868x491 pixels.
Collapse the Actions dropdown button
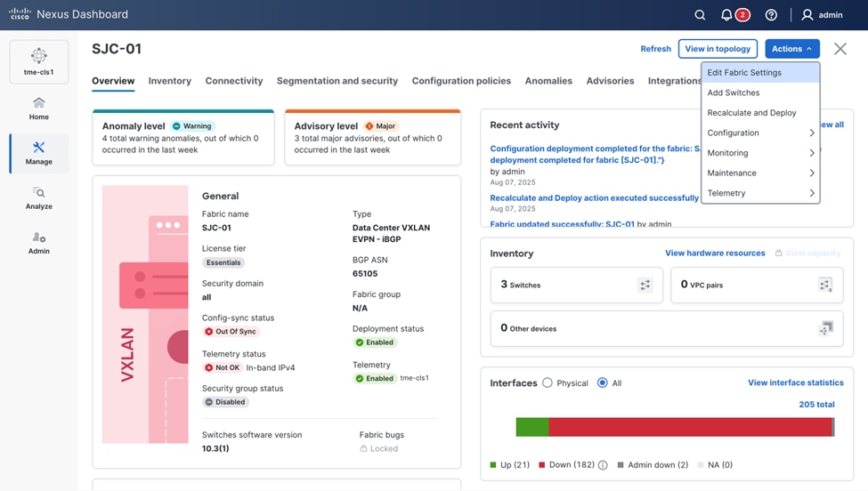click(792, 49)
